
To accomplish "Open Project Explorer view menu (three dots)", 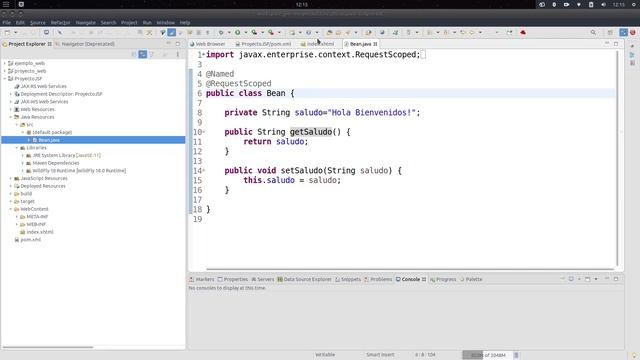I will (x=178, y=54).
